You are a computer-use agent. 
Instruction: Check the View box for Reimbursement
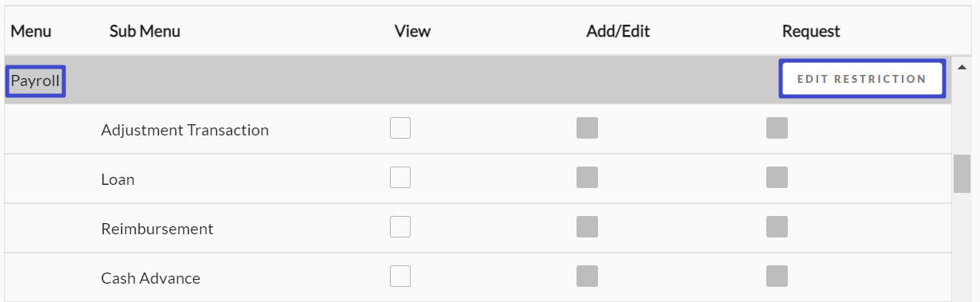(400, 227)
